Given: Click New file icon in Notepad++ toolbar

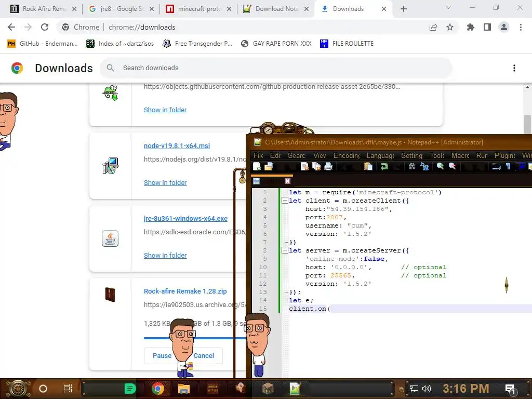Looking at the screenshot, I should pyautogui.click(x=257, y=166).
